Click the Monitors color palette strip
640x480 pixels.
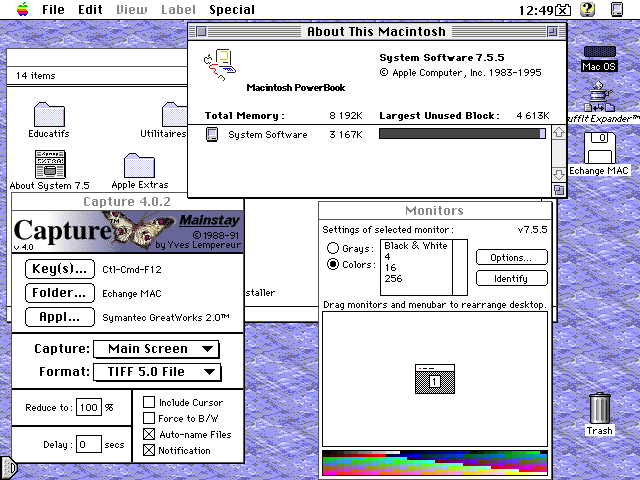[x=435, y=463]
